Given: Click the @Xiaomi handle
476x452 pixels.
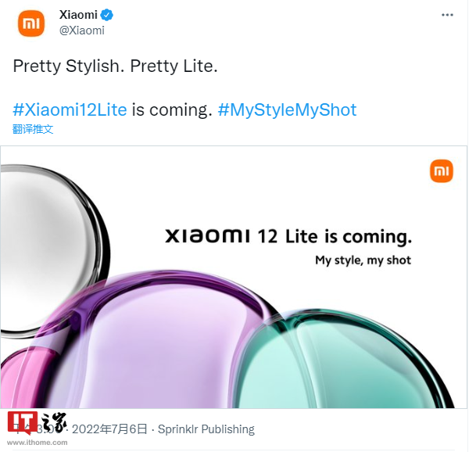Looking at the screenshot, I should (x=81, y=30).
